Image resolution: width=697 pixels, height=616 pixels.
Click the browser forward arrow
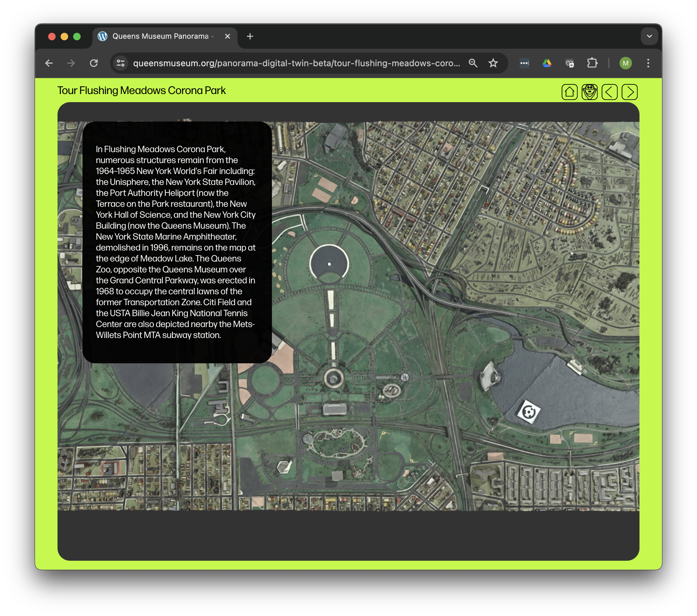(x=71, y=63)
